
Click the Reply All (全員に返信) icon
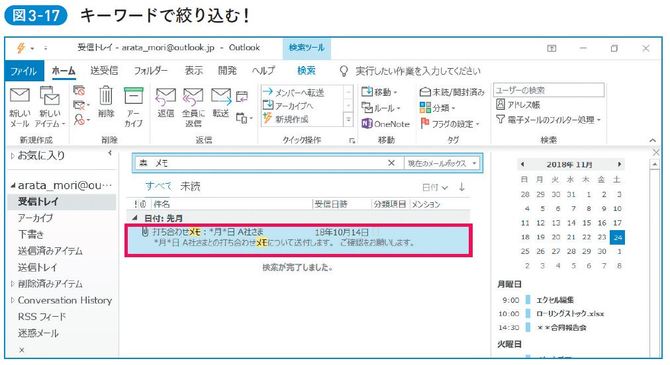tap(193, 97)
